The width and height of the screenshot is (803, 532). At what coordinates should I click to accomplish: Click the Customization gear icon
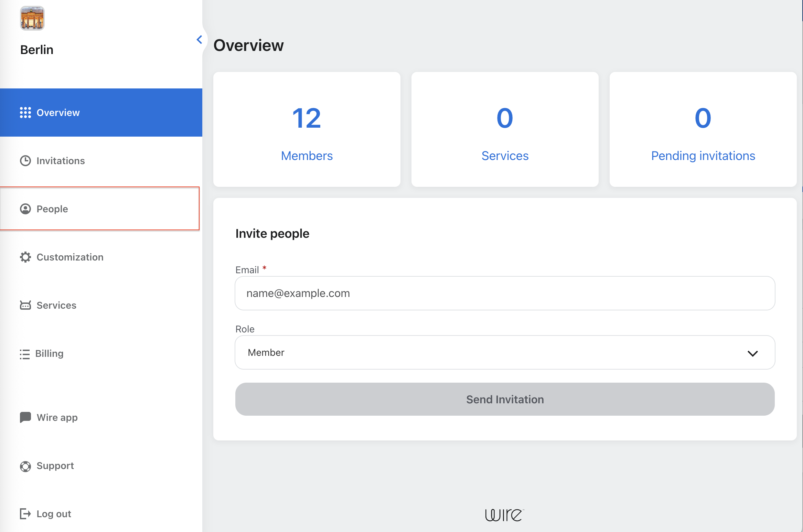[25, 257]
